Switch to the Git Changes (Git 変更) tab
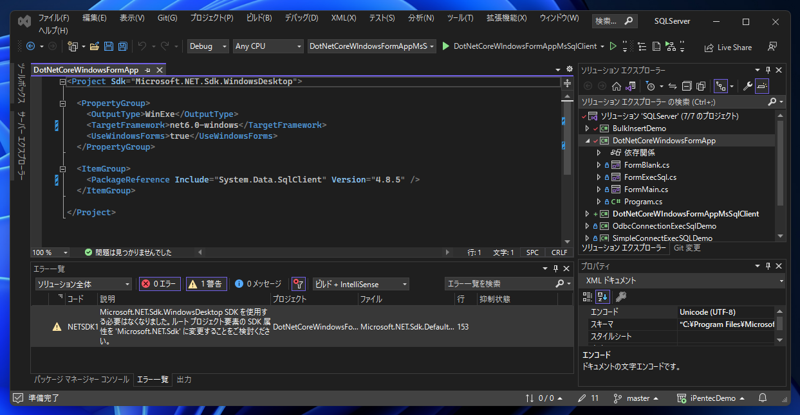 click(687, 248)
